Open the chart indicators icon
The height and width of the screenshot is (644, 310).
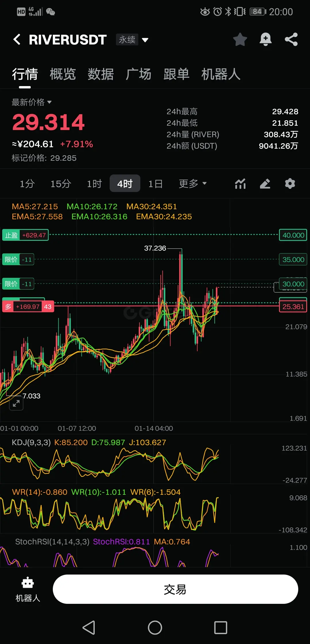pyautogui.click(x=240, y=184)
